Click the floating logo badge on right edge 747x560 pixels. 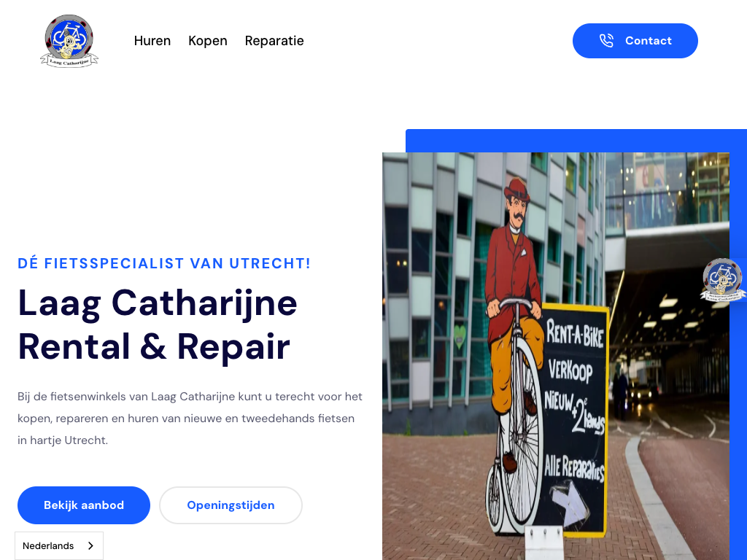[x=723, y=281]
